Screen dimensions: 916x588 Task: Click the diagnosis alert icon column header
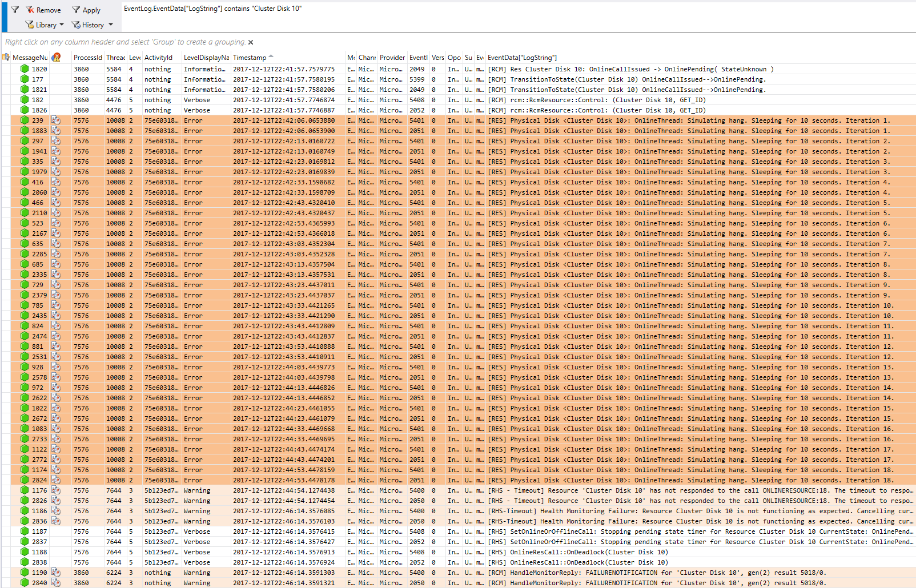57,57
